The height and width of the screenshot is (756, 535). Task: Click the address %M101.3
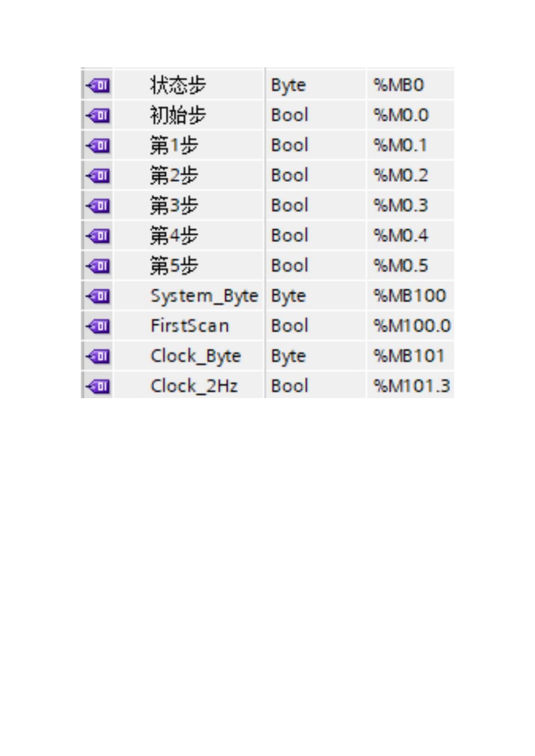pyautogui.click(x=412, y=386)
